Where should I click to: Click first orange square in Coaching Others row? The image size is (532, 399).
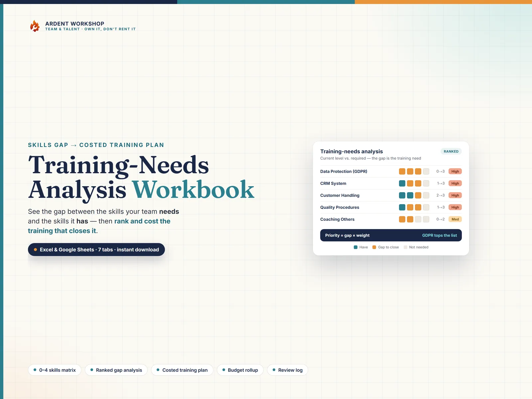point(402,219)
